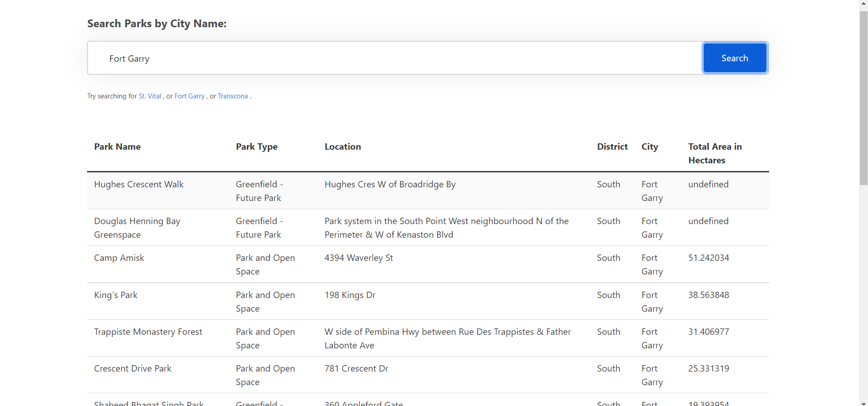This screenshot has width=868, height=406.
Task: Click the Location column header
Action: (x=343, y=147)
